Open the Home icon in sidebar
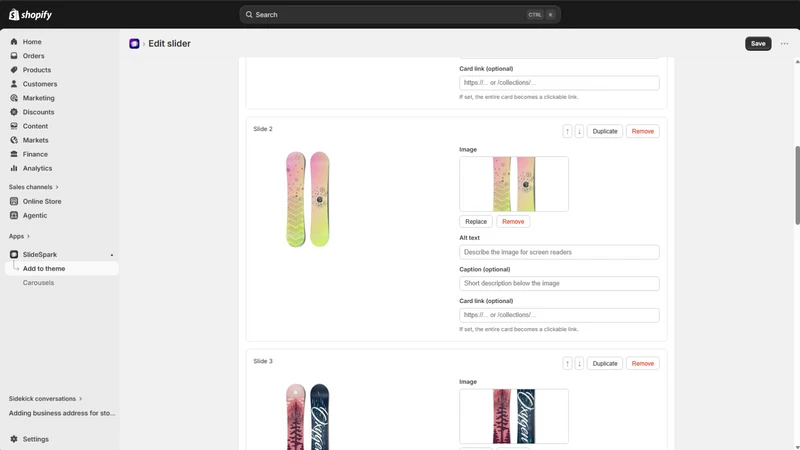The height and width of the screenshot is (450, 800). pyautogui.click(x=14, y=42)
